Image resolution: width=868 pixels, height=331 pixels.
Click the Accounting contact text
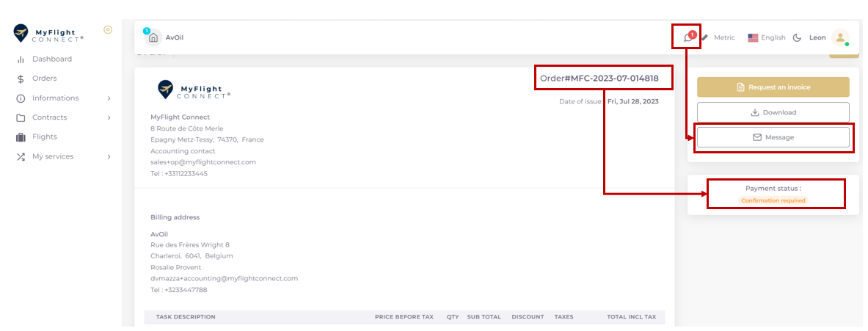[x=183, y=151]
